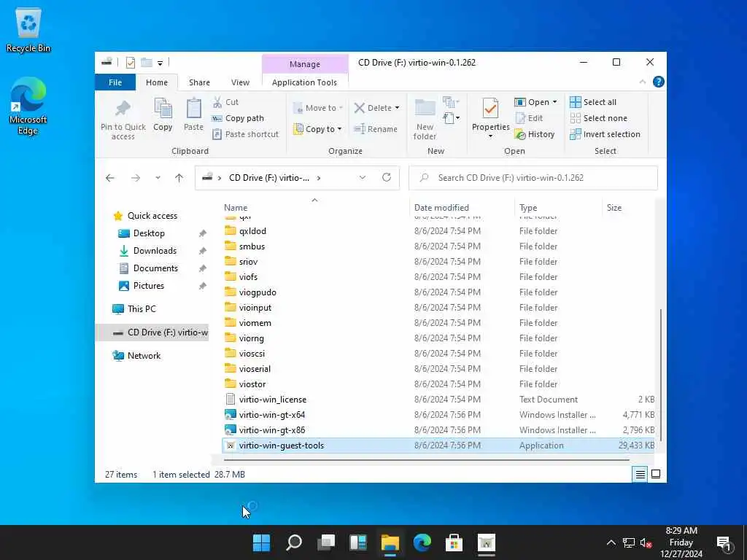Click Select all in ribbon

(593, 102)
